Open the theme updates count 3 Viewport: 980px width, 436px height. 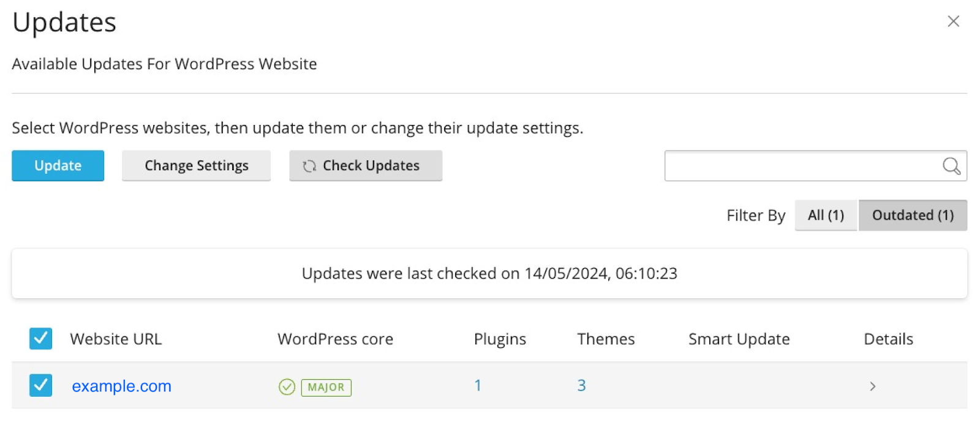[581, 386]
